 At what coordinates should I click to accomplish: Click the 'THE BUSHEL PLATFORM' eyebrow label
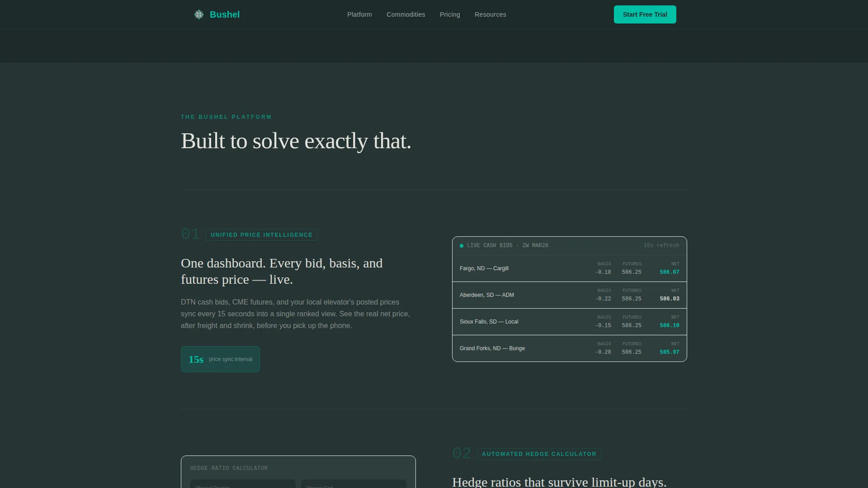(x=226, y=117)
